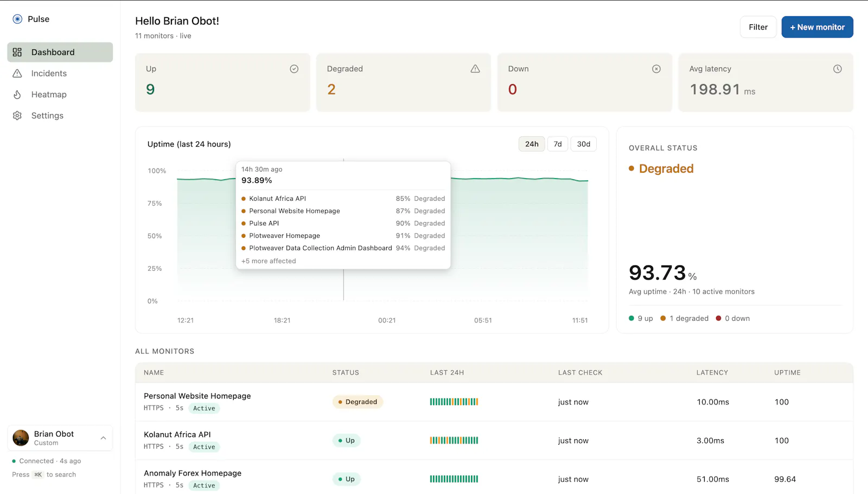This screenshot has height=494, width=868.
Task: Click the clock icon on Avg latency card
Action: pyautogui.click(x=838, y=69)
